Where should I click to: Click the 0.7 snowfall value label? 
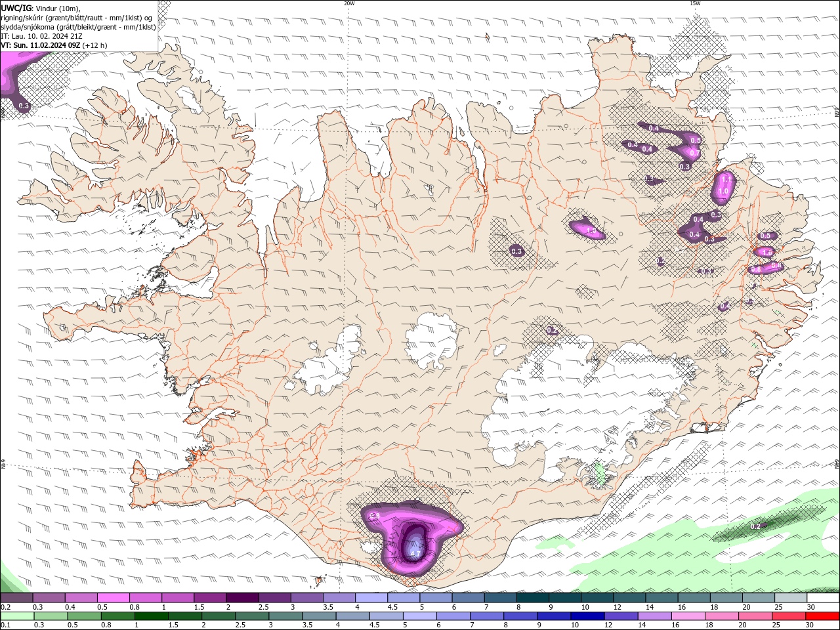point(695,153)
